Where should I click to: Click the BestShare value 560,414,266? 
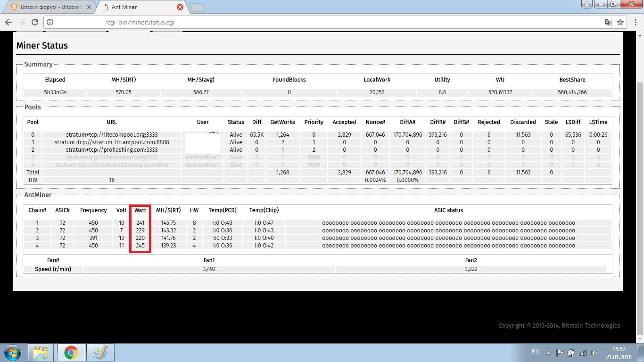pos(572,92)
